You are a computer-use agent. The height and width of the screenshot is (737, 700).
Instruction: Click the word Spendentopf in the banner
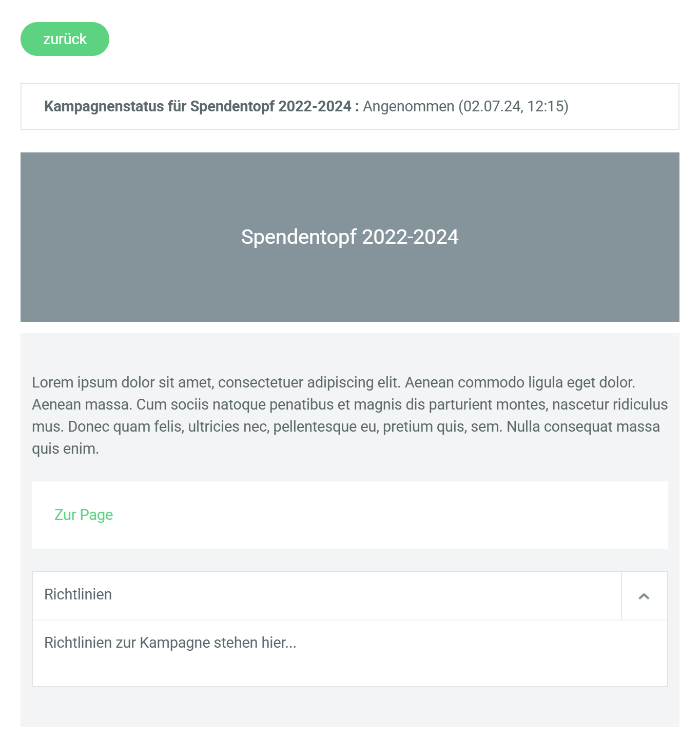299,237
